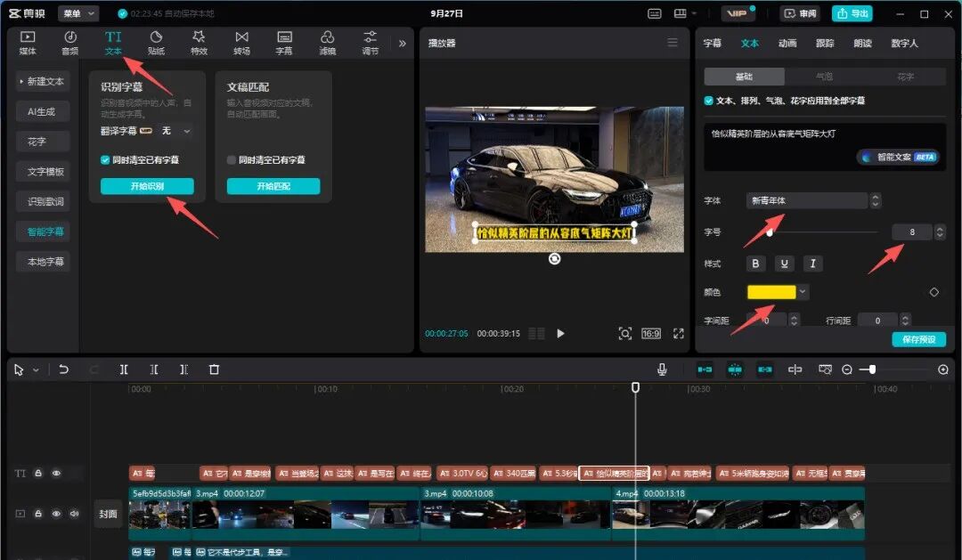This screenshot has width=962, height=560.
Task: Click the microphone record voiceover icon
Action: (x=662, y=369)
